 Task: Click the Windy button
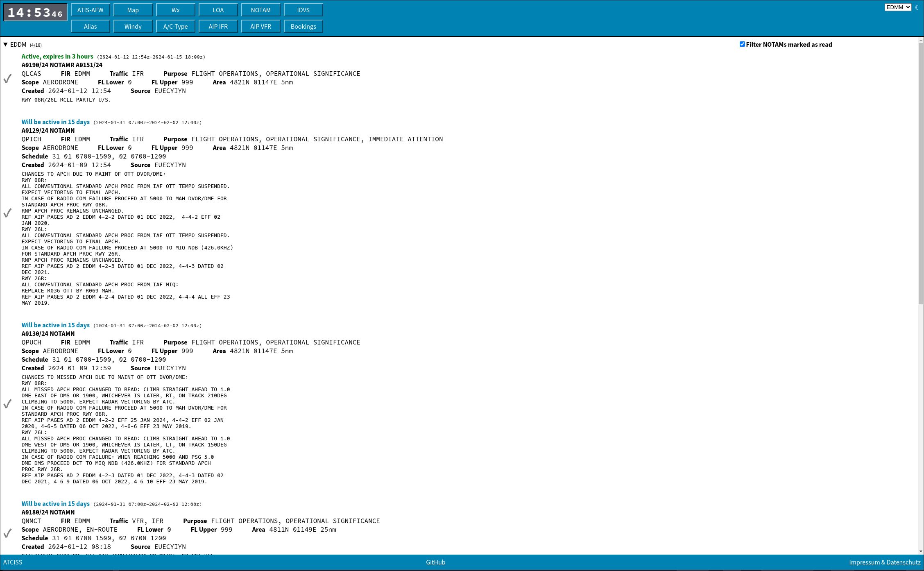coord(133,27)
